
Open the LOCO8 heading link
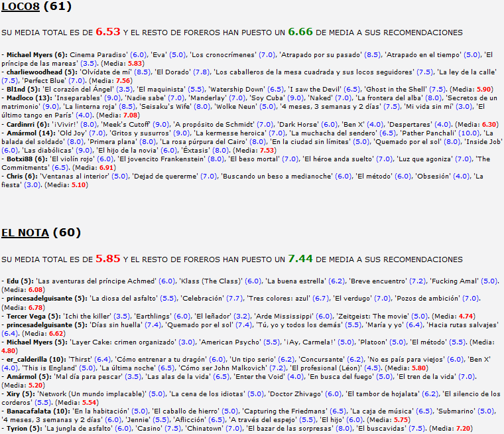tap(21, 7)
